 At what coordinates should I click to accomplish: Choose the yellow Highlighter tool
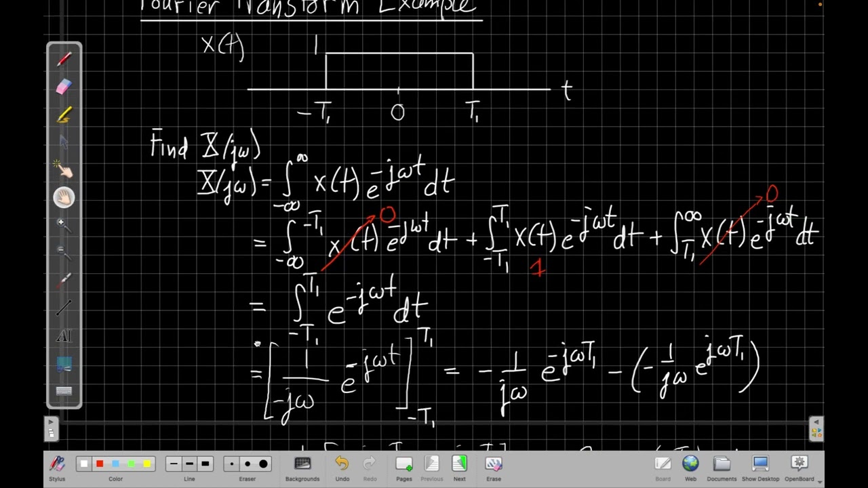pyautogui.click(x=64, y=115)
